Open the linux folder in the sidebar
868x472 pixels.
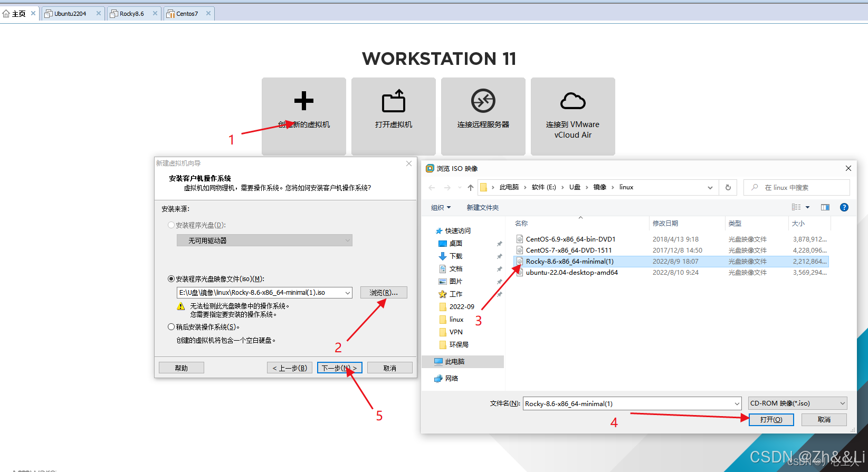[456, 320]
